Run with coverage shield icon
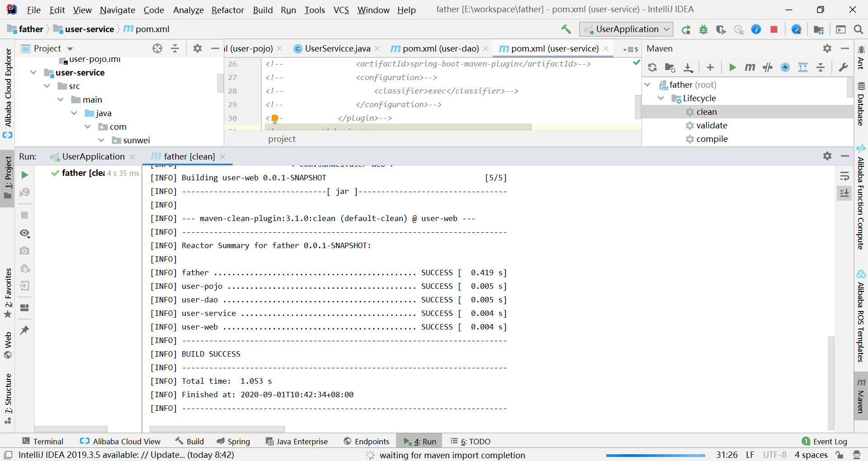The width and height of the screenshot is (868, 461). click(721, 30)
